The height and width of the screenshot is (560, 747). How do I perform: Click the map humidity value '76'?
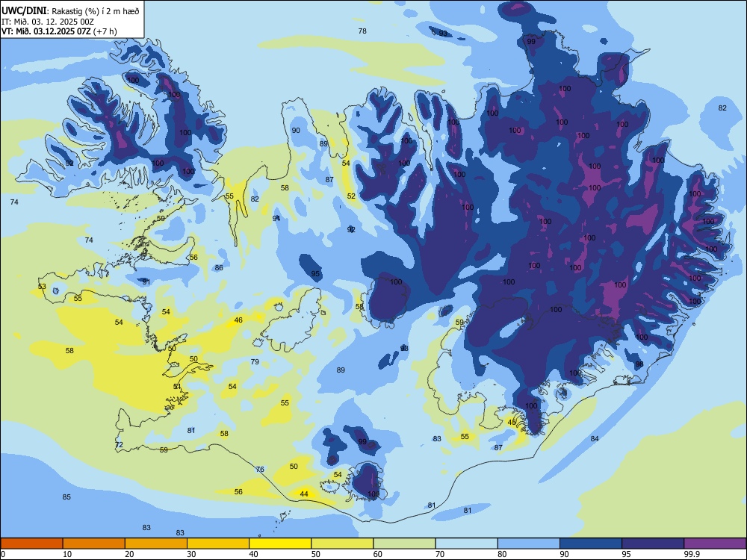pos(260,470)
